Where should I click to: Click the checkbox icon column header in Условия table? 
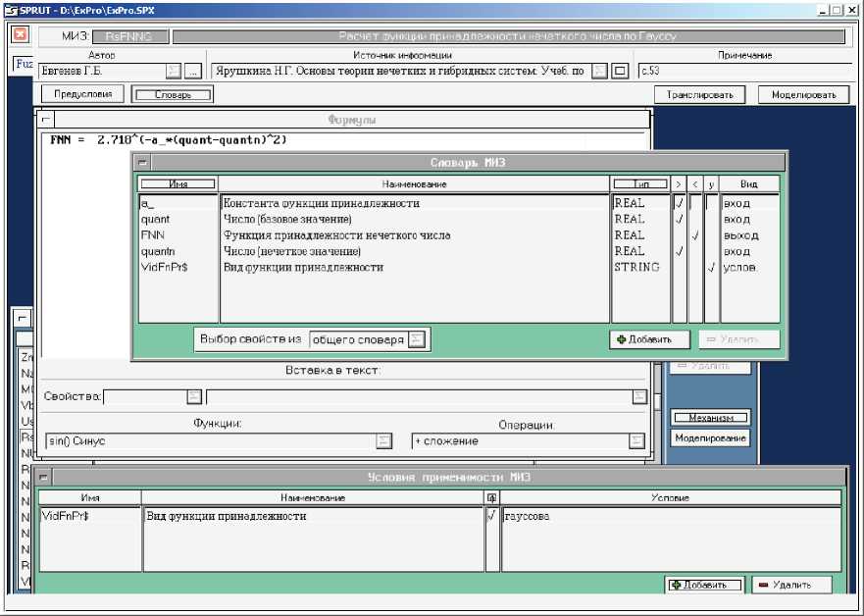[491, 497]
